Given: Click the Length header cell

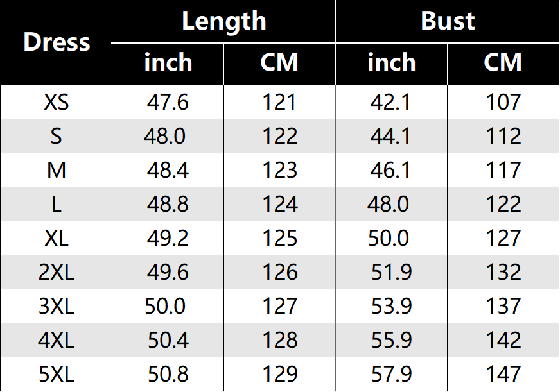Looking at the screenshot, I should click(223, 21).
